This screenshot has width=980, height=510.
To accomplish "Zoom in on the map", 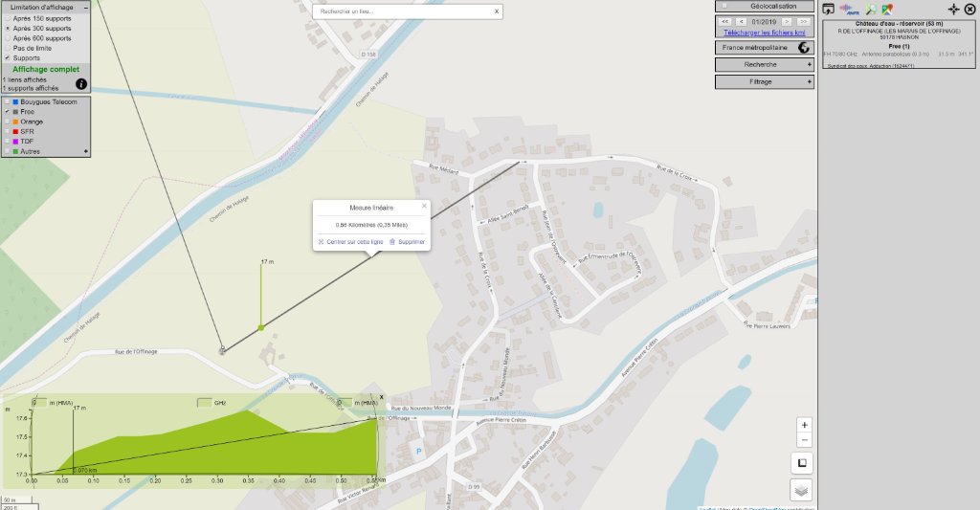I will coord(804,425).
